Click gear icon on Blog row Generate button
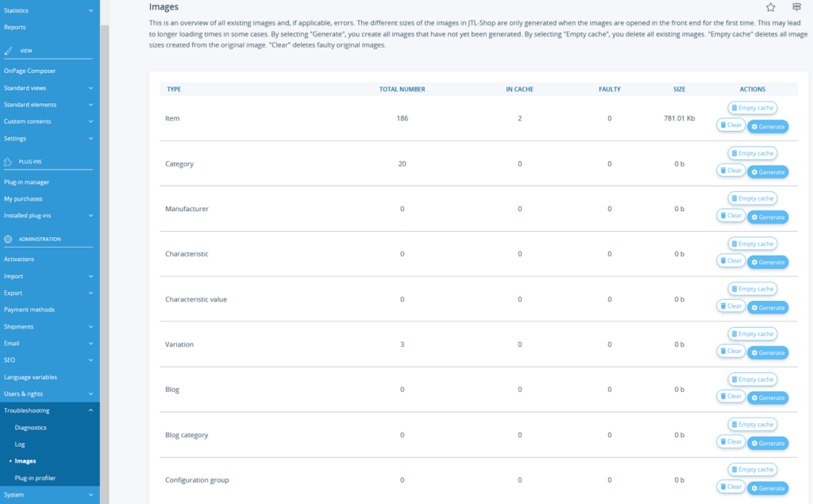This screenshot has height=504, width=813. click(x=755, y=397)
